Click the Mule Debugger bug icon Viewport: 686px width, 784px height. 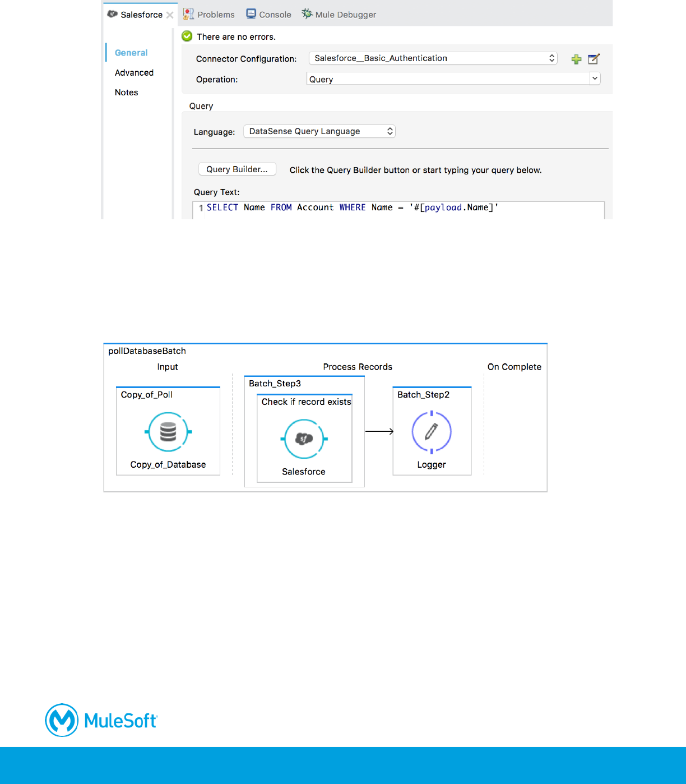(x=307, y=13)
